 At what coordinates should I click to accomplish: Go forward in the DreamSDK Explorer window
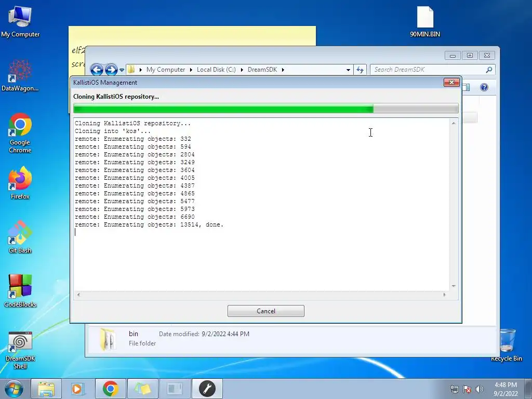111,70
